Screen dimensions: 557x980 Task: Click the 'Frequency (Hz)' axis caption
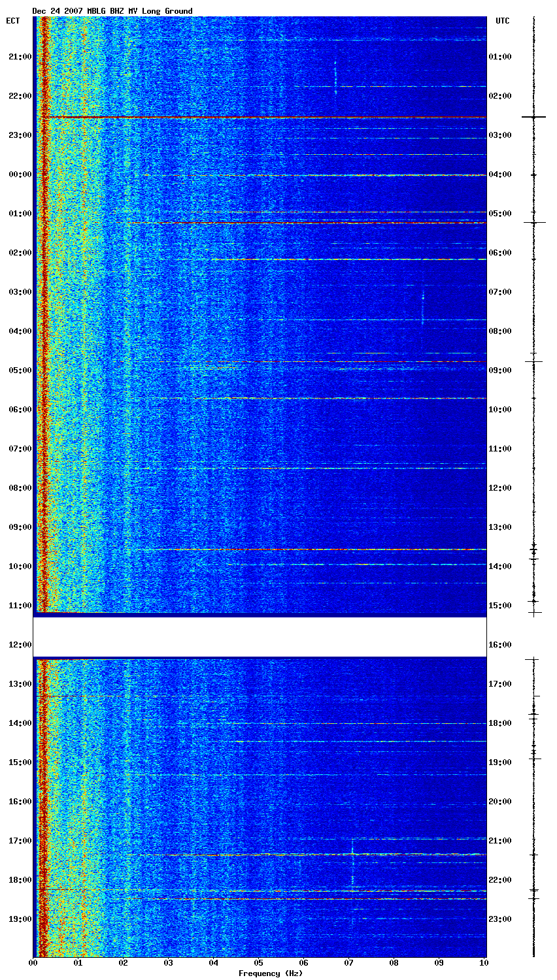coord(271,973)
